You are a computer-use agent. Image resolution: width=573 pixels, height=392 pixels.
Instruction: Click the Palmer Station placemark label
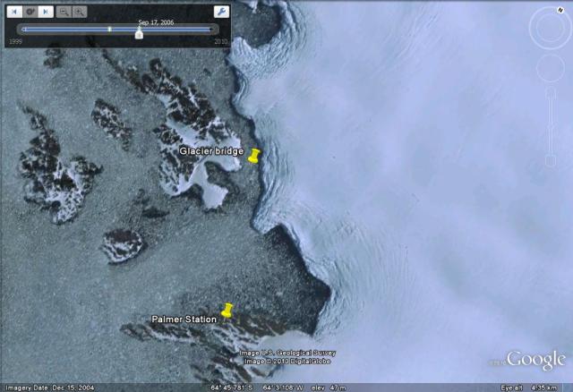[184, 319]
